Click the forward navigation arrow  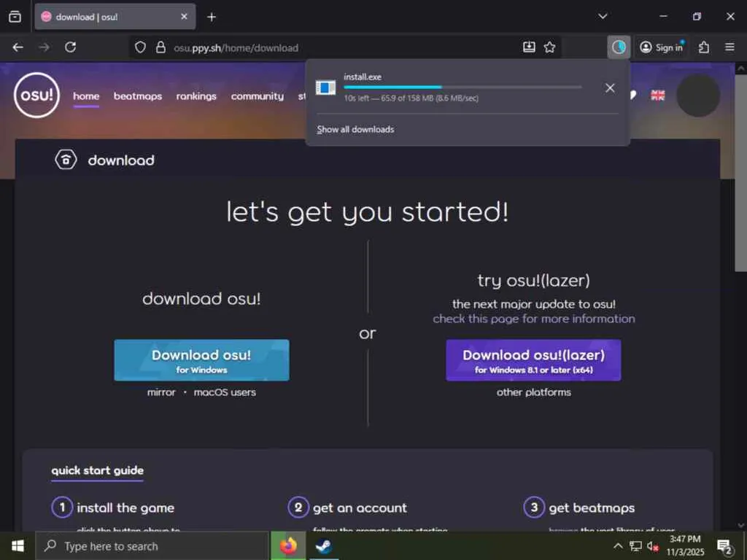point(44,47)
